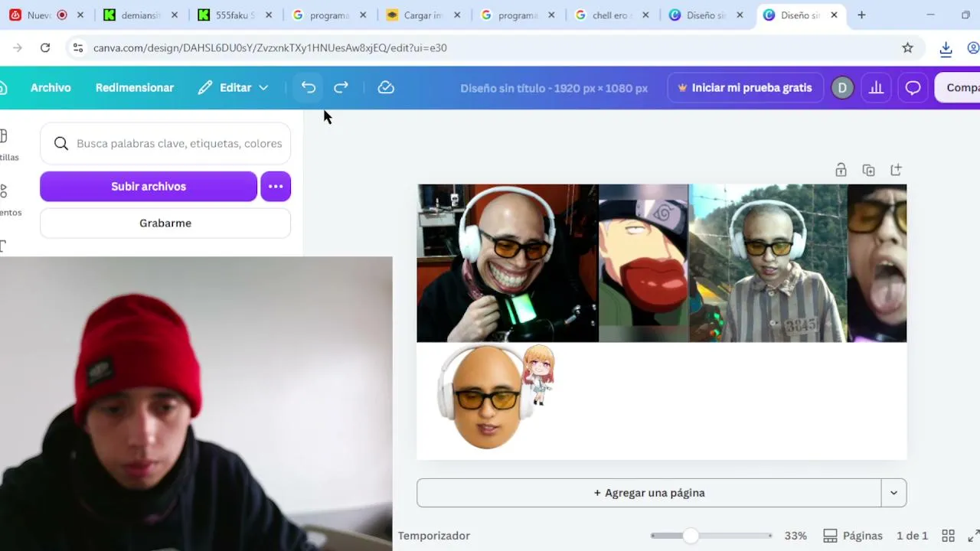This screenshot has width=980, height=551.
Task: Open more upload options (three dots)
Action: pos(276,187)
